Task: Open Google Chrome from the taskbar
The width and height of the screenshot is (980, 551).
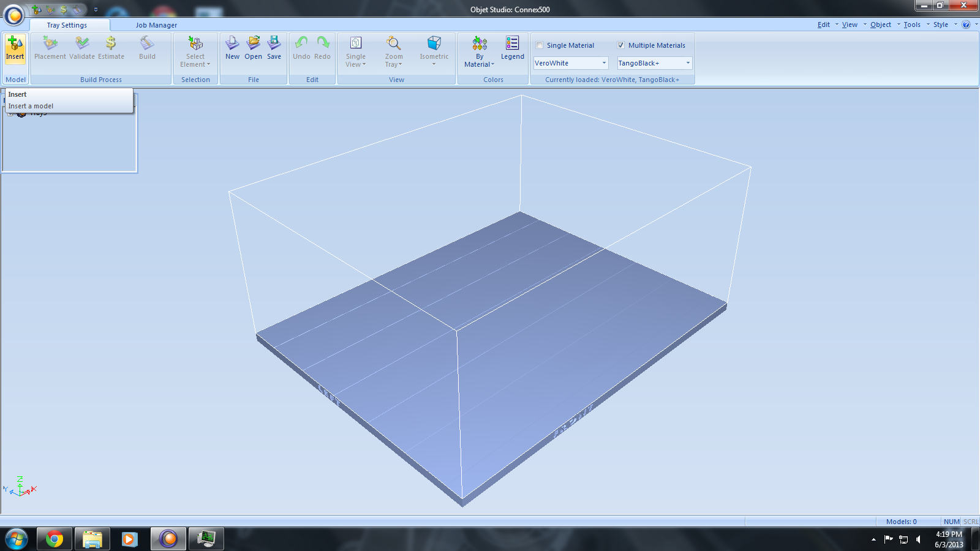Action: coord(54,539)
